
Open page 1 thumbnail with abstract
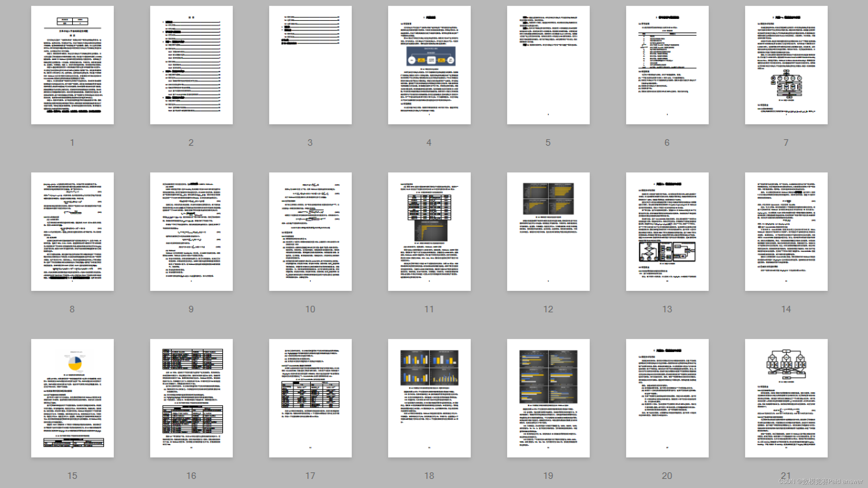[72, 65]
